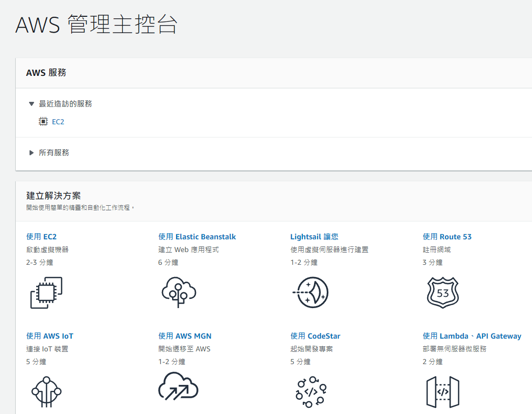Open the 使用 Lambda、API Gateway link
Image resolution: width=532 pixels, height=414 pixels.
tap(471, 336)
